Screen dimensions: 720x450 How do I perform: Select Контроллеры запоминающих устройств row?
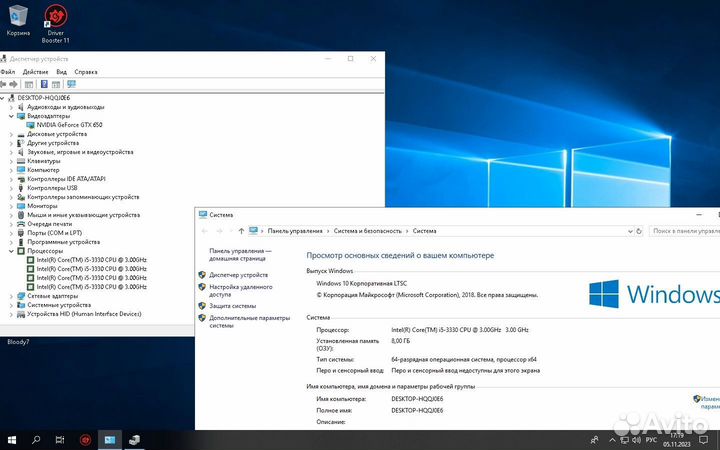point(83,197)
